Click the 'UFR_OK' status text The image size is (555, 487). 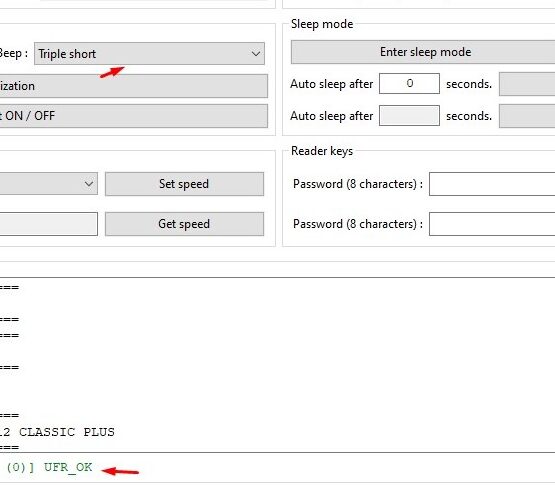68,468
